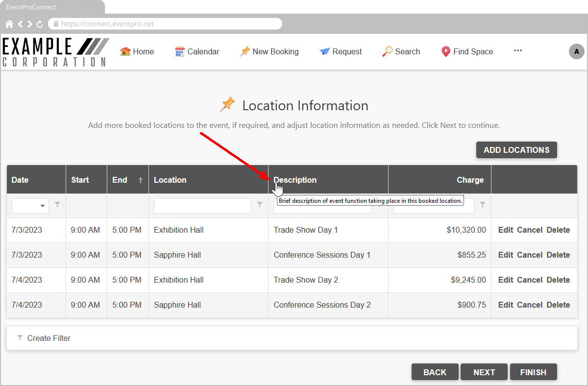The image size is (588, 386).
Task: Select the EventProConnect browser tab
Action: click(x=51, y=7)
